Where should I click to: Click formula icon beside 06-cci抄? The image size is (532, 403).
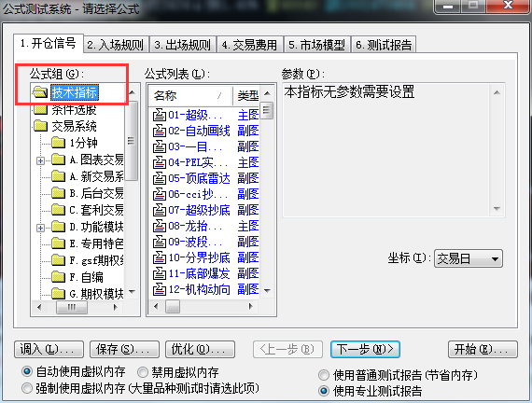click(x=159, y=194)
